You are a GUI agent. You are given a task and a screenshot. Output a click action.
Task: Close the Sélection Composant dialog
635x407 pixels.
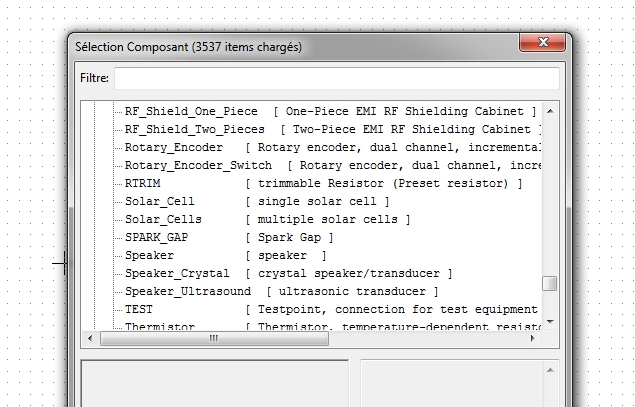click(542, 44)
